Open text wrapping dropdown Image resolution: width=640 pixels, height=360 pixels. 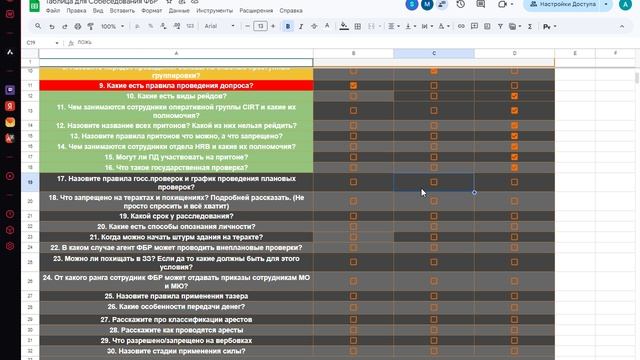tap(427, 26)
